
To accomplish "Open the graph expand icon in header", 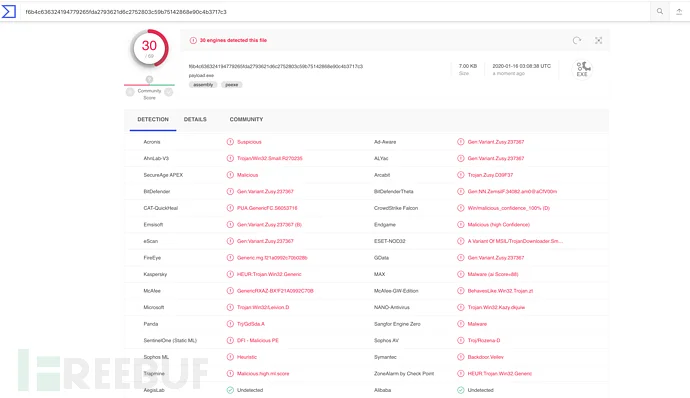I will [598, 40].
